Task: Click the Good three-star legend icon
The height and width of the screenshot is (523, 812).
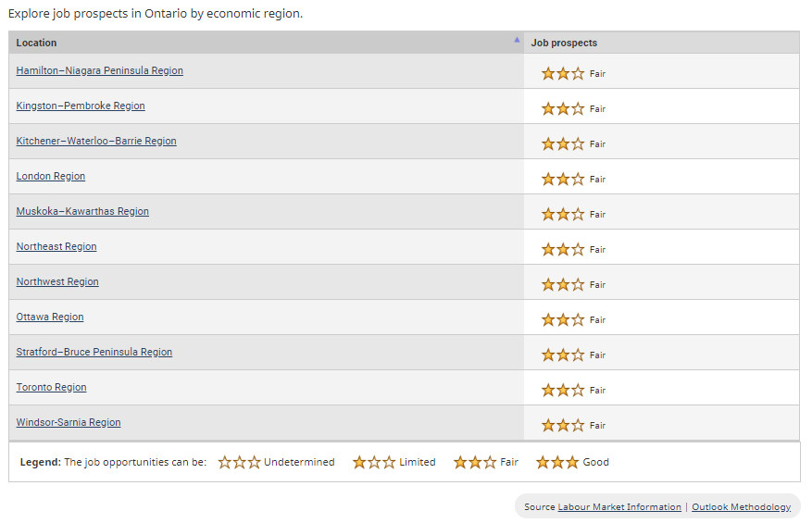Action: coord(557,462)
